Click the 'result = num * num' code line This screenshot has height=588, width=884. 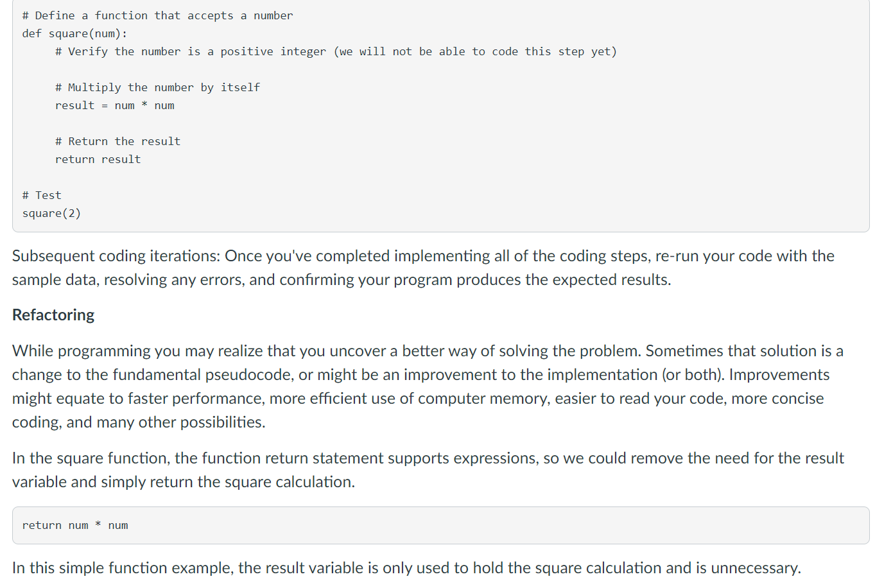(114, 105)
